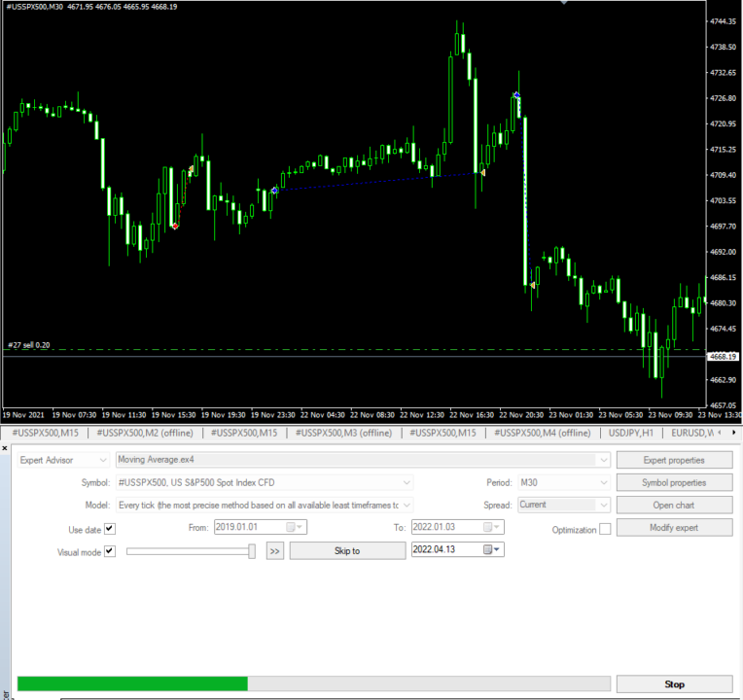This screenshot has height=700, width=743.
Task: Click the red sell entry marker on chart
Action: pos(175,227)
